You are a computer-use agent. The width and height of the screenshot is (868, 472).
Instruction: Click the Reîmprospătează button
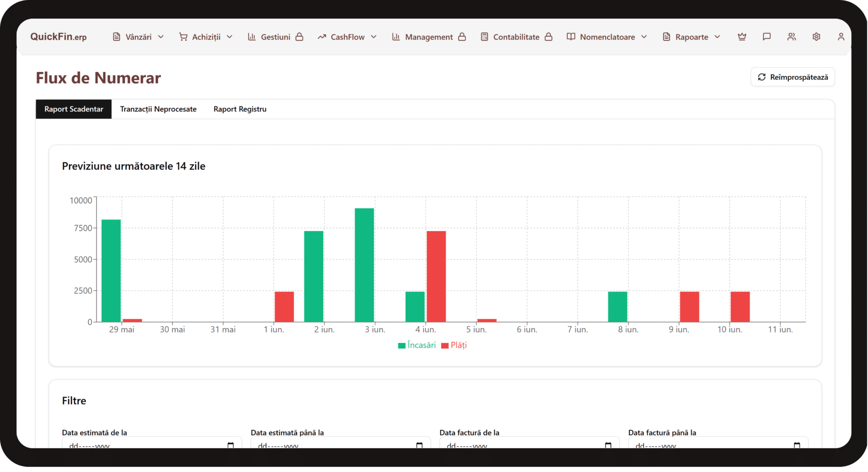pyautogui.click(x=793, y=77)
